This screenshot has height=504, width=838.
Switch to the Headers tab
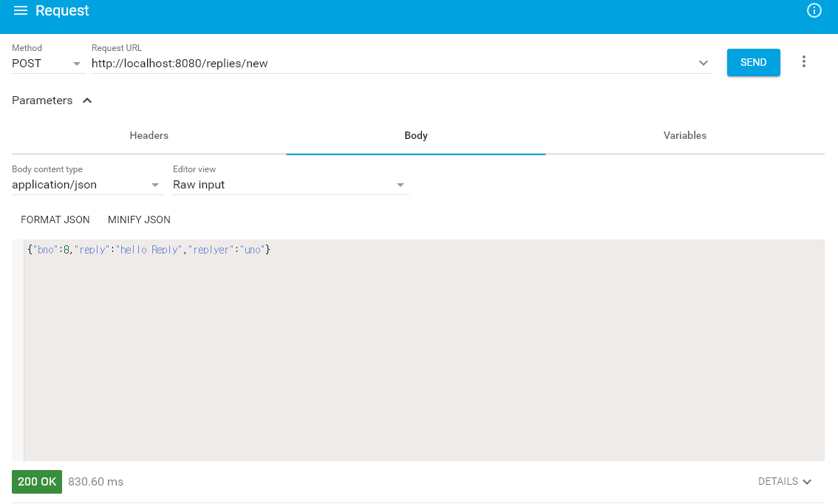click(149, 136)
